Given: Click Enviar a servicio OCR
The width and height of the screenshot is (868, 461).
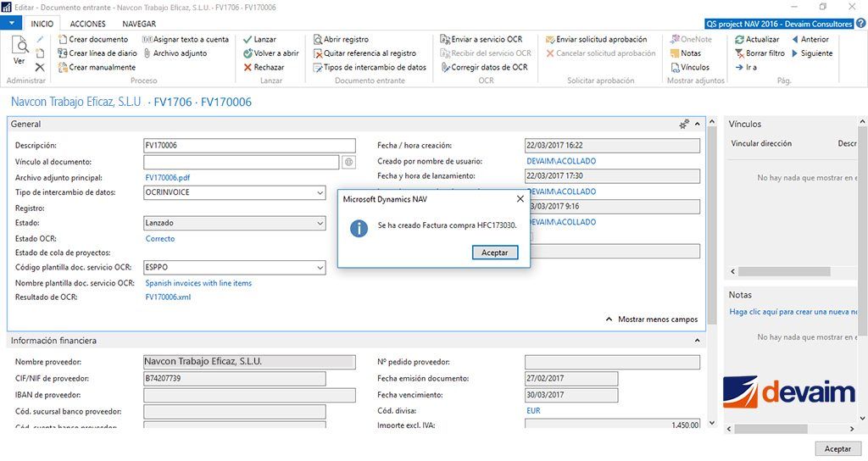Looking at the screenshot, I should [481, 39].
